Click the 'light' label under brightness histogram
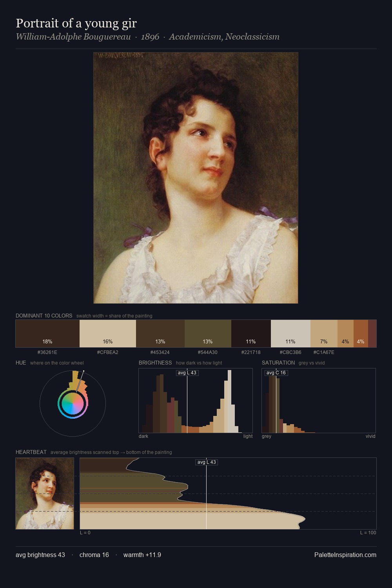 pyautogui.click(x=248, y=436)
